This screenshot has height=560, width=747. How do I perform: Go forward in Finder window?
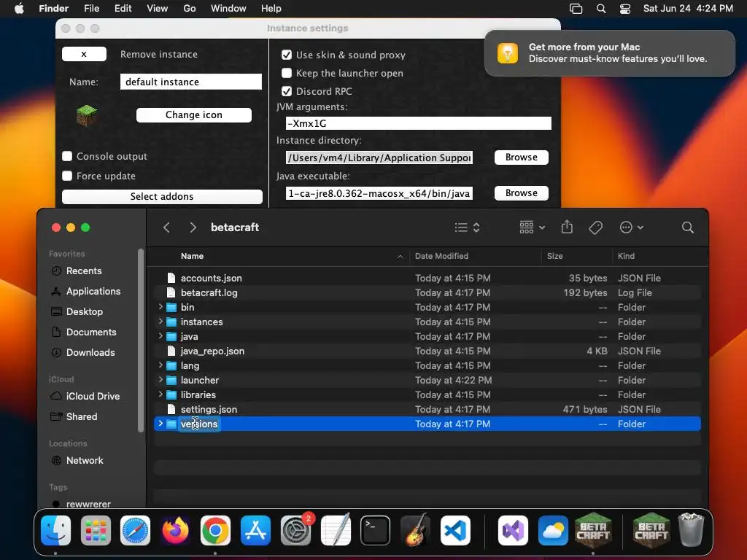193,227
